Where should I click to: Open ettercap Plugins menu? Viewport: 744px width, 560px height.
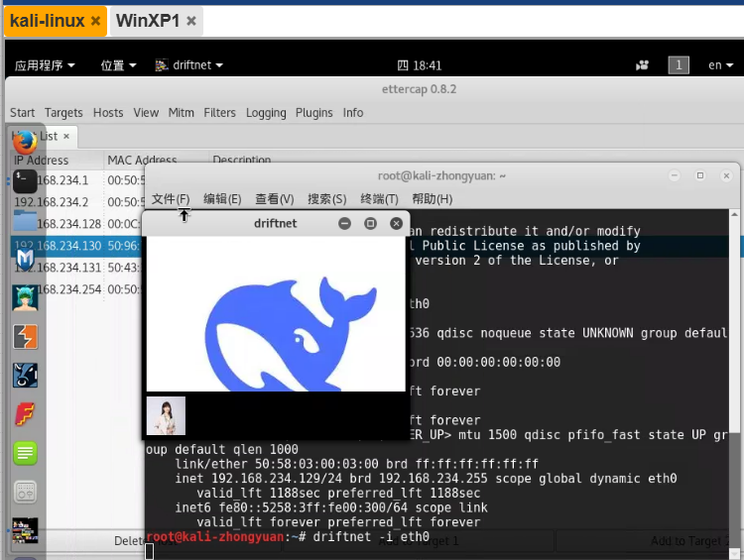tap(314, 113)
